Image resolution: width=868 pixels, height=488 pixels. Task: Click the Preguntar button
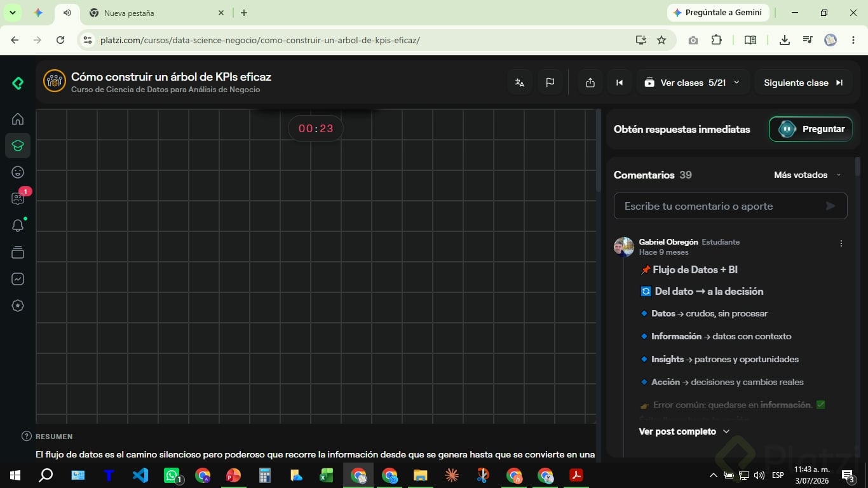tap(811, 129)
